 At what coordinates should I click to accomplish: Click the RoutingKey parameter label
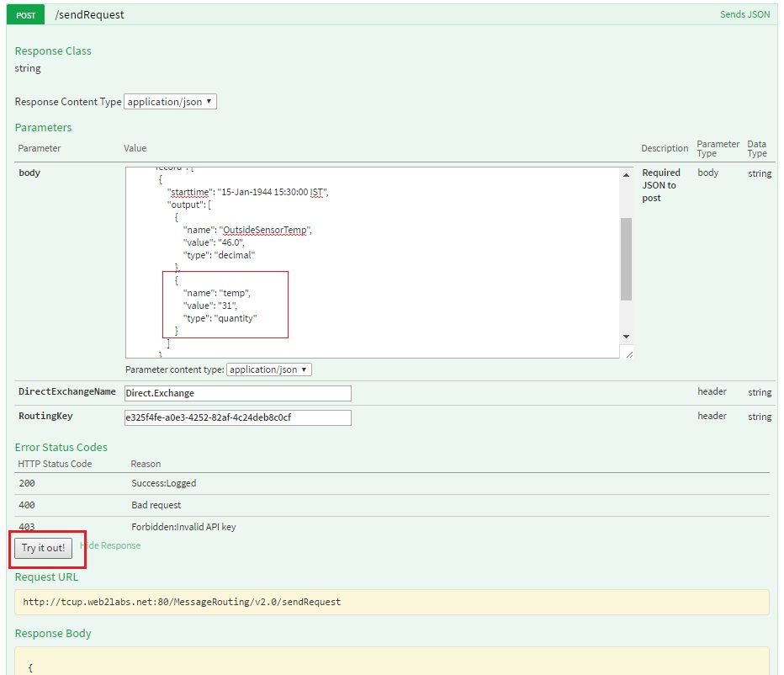[45, 416]
